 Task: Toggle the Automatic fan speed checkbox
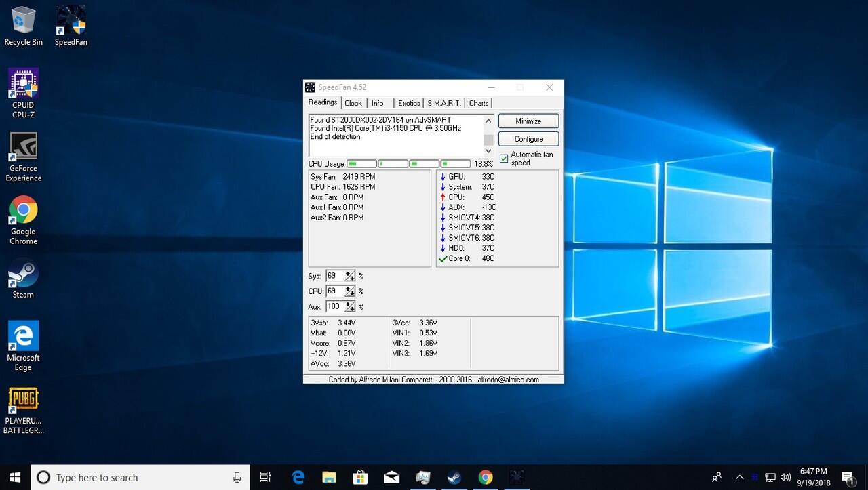click(x=504, y=159)
